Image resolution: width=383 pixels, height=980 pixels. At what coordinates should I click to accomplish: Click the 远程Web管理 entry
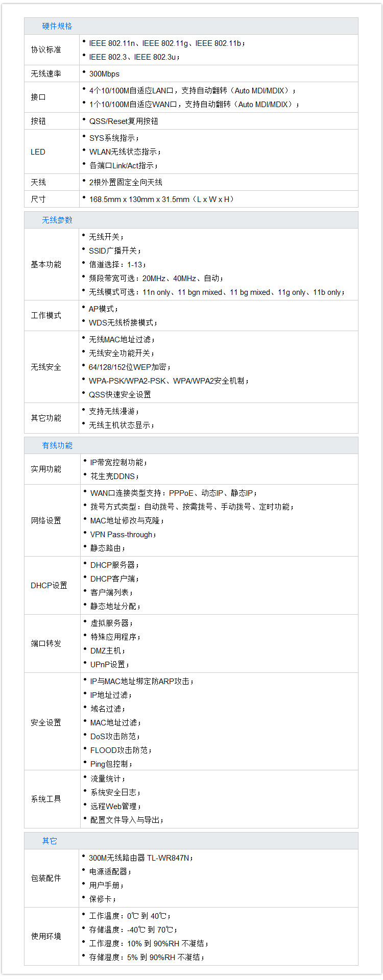pyautogui.click(x=115, y=806)
